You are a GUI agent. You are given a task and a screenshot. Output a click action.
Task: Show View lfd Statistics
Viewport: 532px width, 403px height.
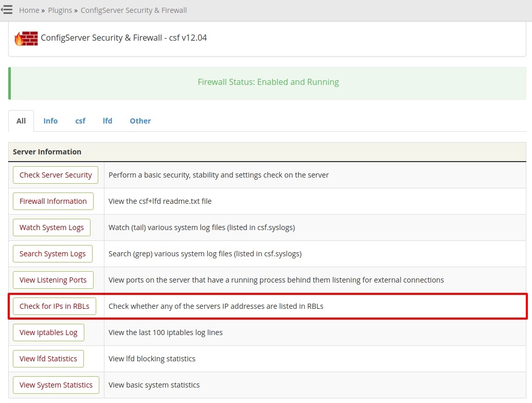pyautogui.click(x=48, y=359)
